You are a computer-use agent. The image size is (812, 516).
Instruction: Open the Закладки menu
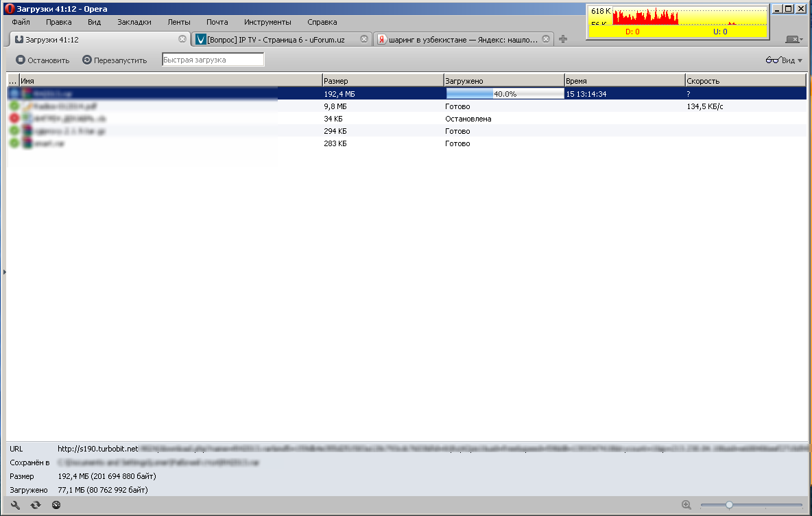point(134,22)
